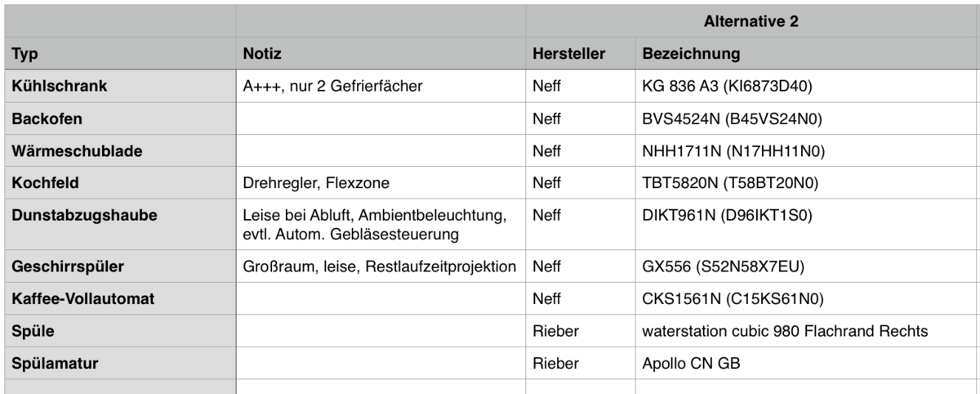Click the 'DIKT961N (D96IKT1S0)' cell

coord(727,217)
